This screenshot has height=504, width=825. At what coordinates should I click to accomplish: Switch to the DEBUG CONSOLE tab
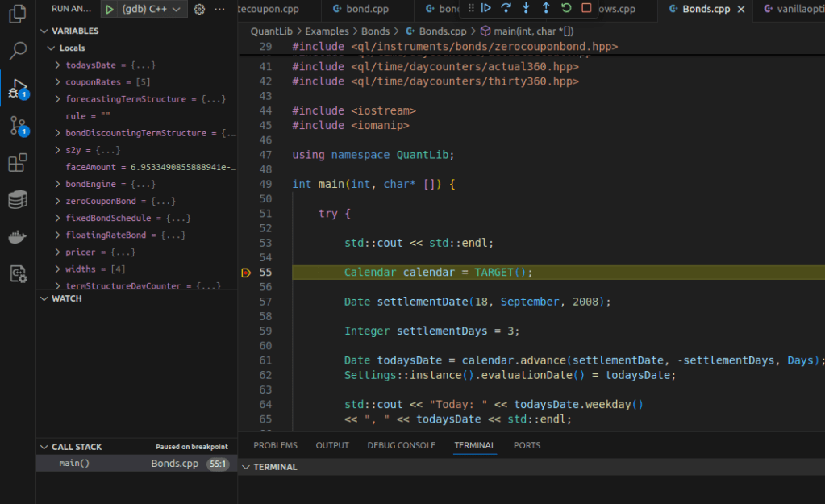[x=401, y=445]
